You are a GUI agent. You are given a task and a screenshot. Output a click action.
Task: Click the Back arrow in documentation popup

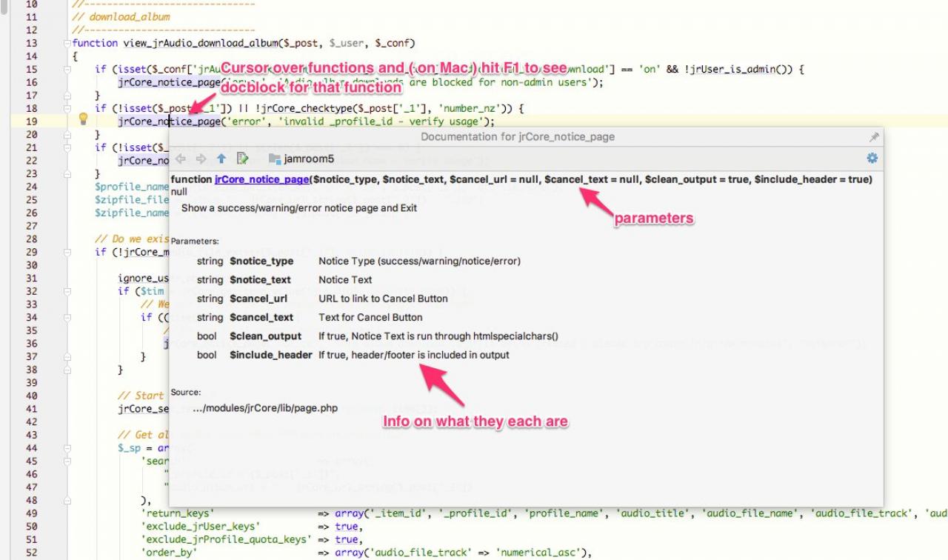tap(181, 159)
